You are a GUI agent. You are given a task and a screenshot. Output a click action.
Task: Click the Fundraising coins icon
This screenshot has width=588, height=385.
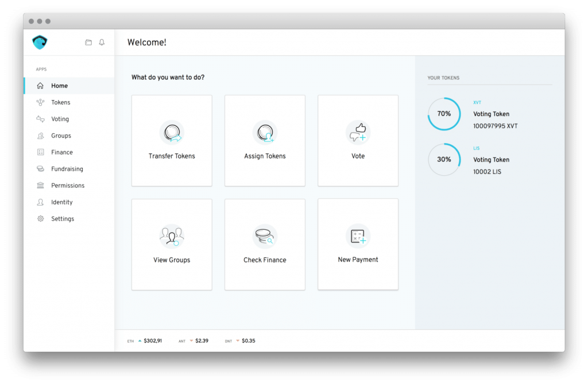pos(40,169)
